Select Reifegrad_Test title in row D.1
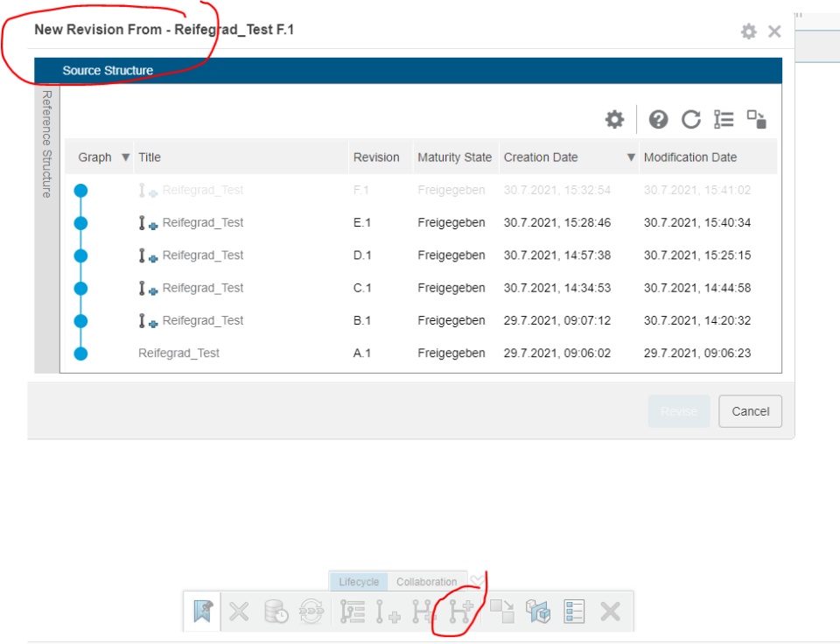 pos(203,255)
